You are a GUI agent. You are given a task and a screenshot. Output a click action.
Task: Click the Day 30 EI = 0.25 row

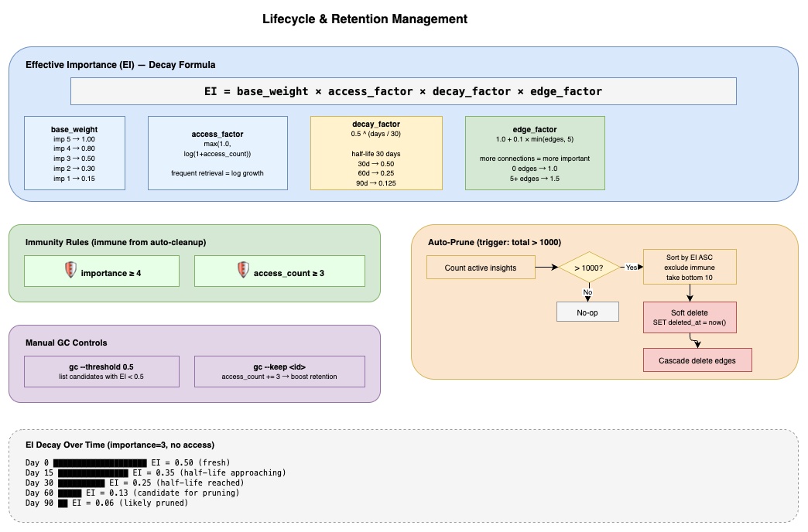click(x=135, y=483)
